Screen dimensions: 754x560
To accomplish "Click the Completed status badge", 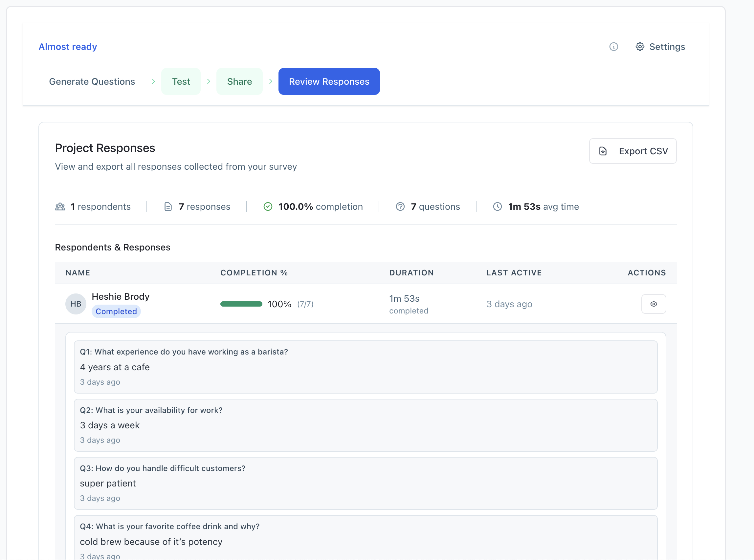I will pyautogui.click(x=116, y=312).
